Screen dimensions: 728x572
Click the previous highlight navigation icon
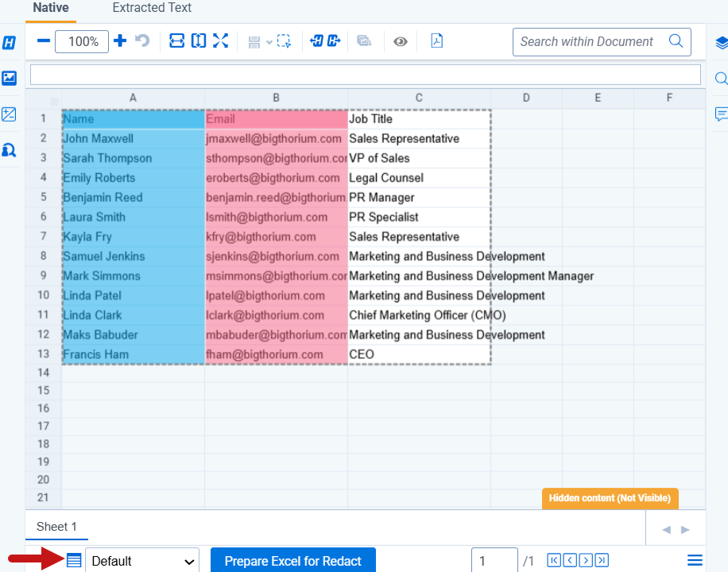pyautogui.click(x=316, y=41)
